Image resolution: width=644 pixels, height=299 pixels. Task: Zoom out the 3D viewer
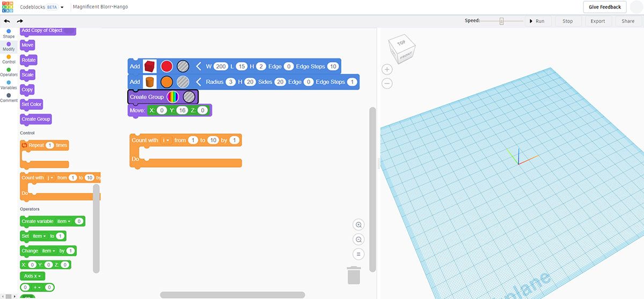click(387, 84)
